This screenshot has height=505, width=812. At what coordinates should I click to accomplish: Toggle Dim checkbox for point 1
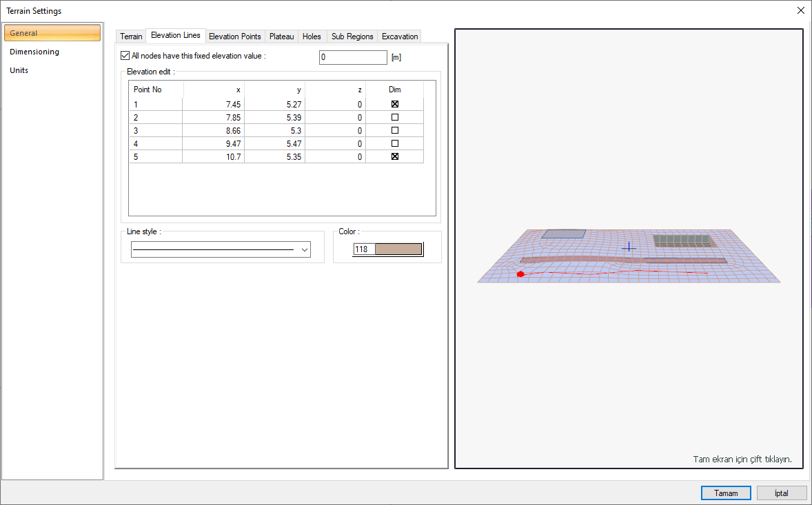coord(395,104)
